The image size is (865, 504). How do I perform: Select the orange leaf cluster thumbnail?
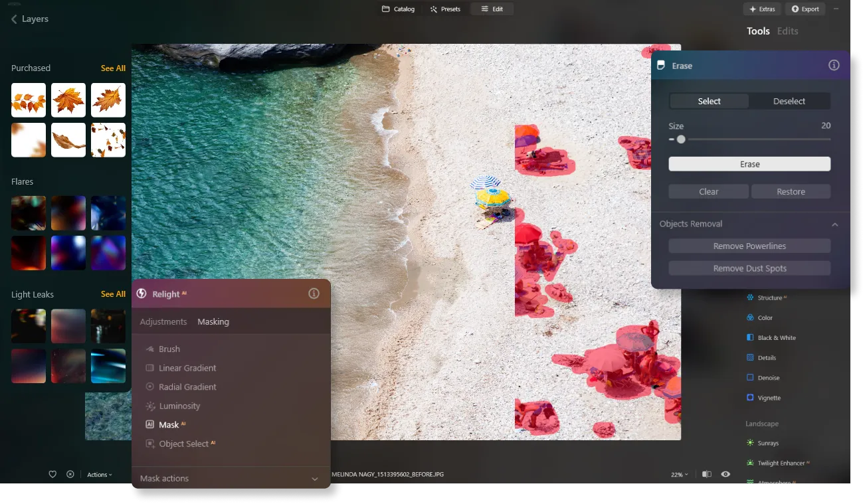point(29,100)
